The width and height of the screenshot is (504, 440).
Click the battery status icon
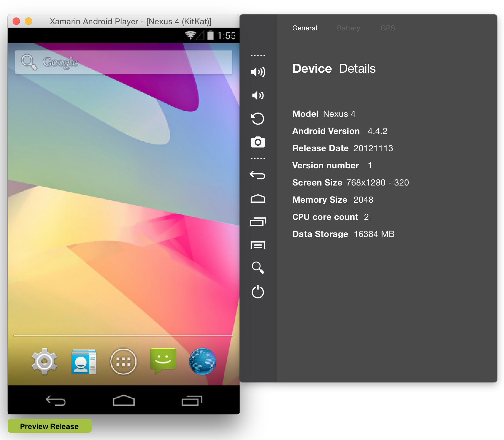coord(210,35)
